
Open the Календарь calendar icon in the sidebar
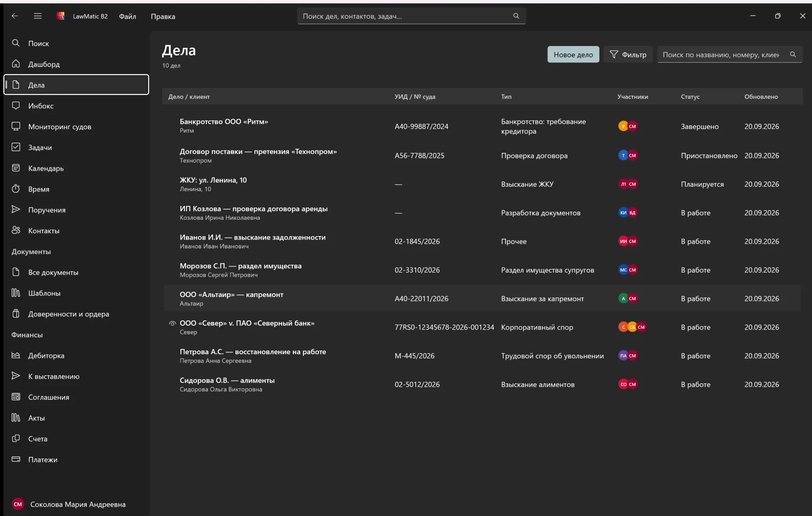point(16,168)
